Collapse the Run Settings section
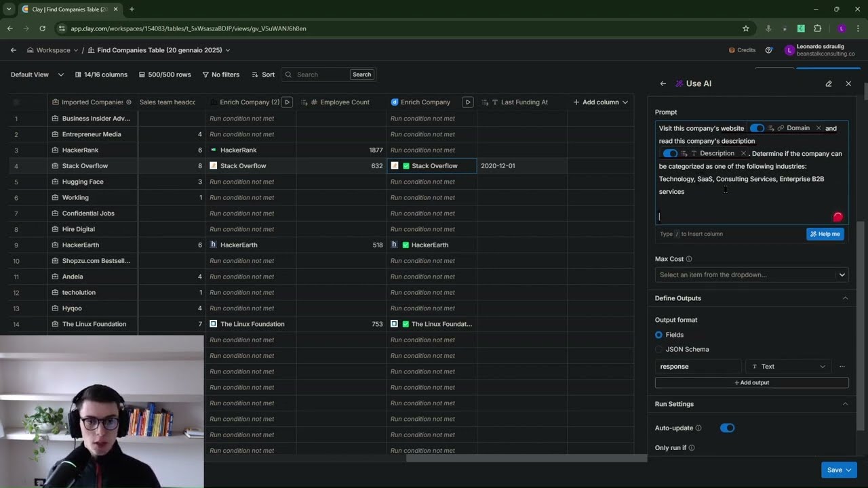Image resolution: width=868 pixels, height=488 pixels. point(845,404)
